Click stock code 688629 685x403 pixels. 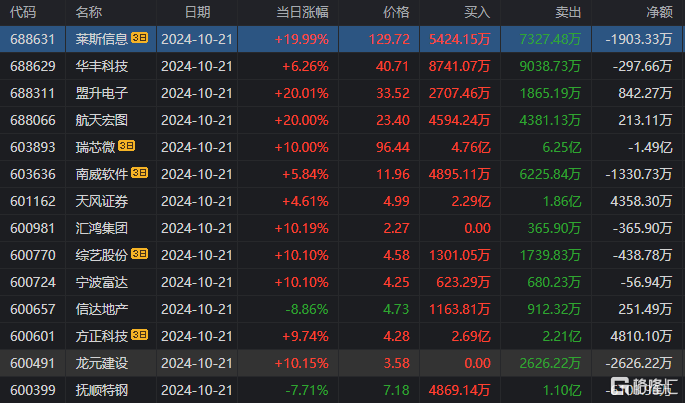click(x=32, y=66)
